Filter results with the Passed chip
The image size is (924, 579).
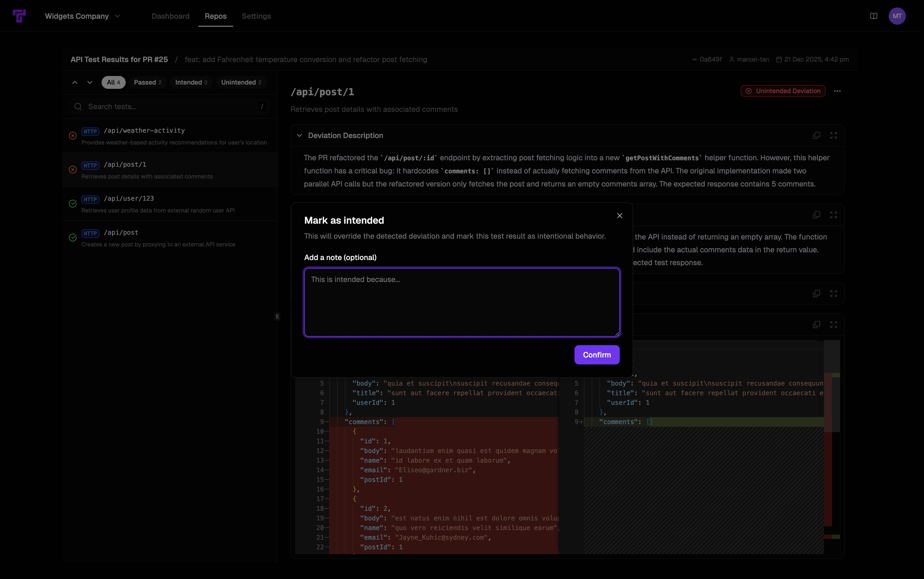pos(148,82)
